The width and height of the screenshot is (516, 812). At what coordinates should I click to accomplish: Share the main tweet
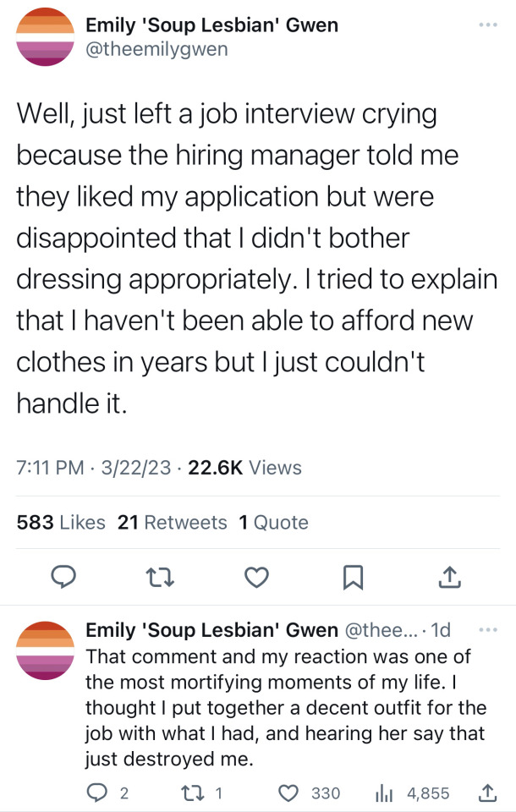click(450, 577)
